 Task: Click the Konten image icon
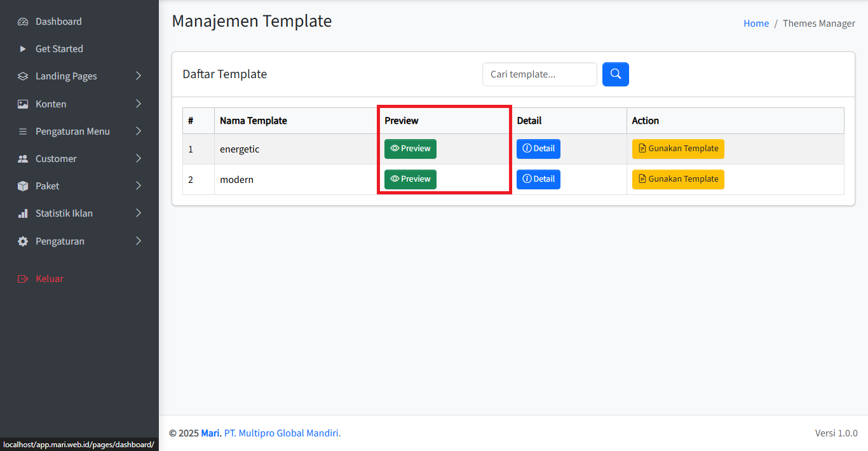tap(23, 104)
